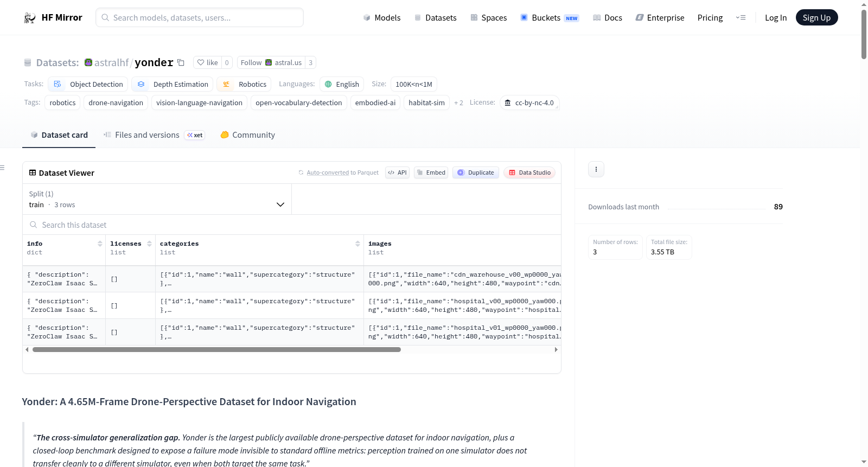Image resolution: width=868 pixels, height=467 pixels.
Task: Click the Log In link
Action: [776, 18]
